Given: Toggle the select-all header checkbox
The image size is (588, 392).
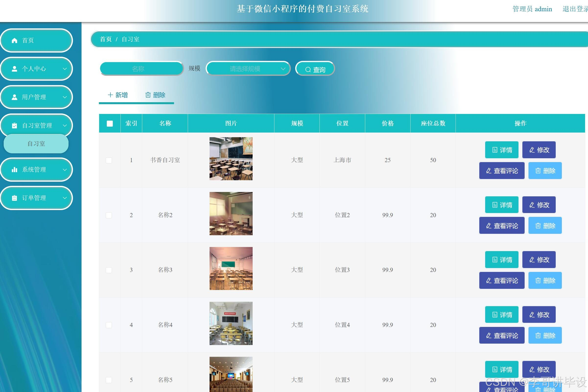Looking at the screenshot, I should (x=110, y=123).
